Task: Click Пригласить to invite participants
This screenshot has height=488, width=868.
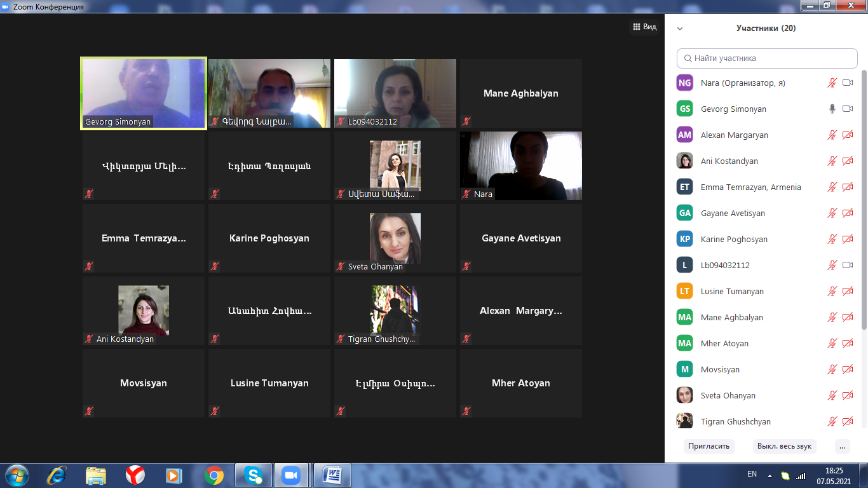Action: (709, 446)
